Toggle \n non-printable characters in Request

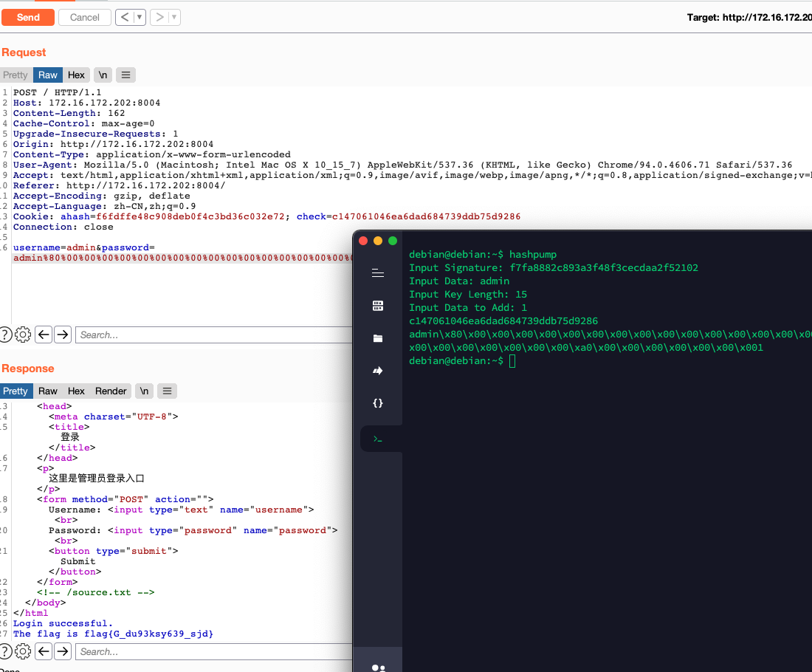[103, 75]
